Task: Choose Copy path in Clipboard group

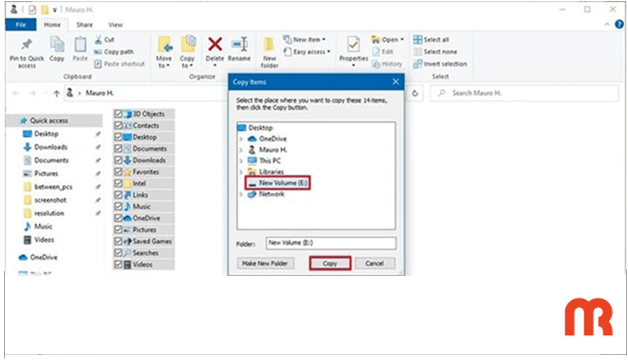Action: click(x=114, y=52)
